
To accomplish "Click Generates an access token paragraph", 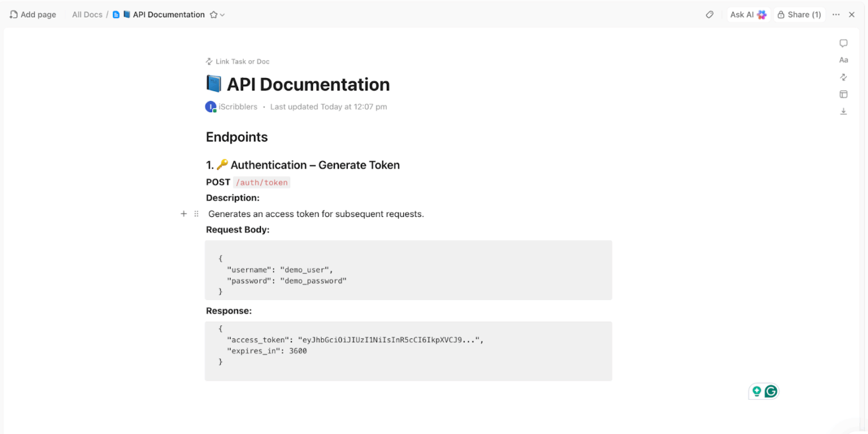I will tap(316, 214).
